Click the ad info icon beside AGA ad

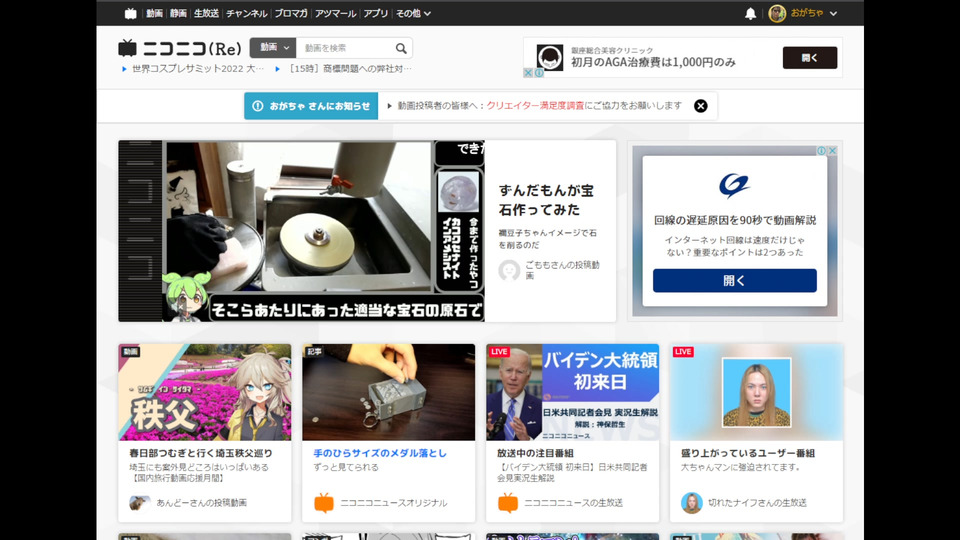pyautogui.click(x=539, y=73)
